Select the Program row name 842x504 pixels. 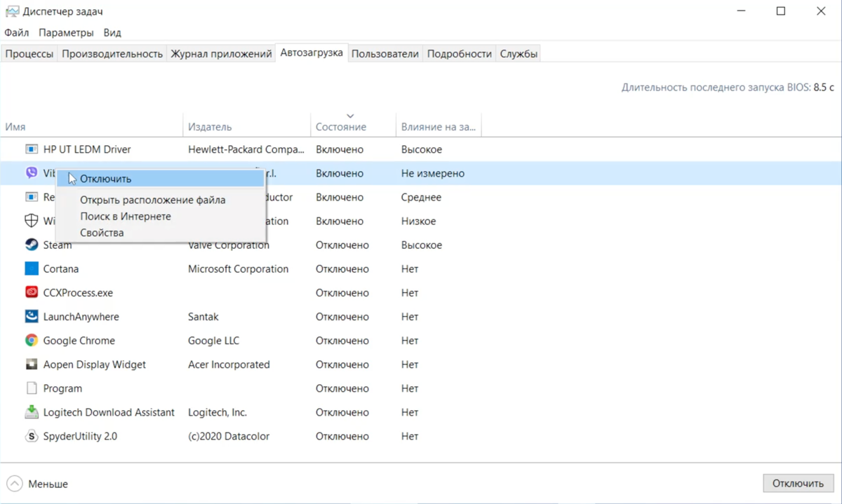[x=62, y=388]
